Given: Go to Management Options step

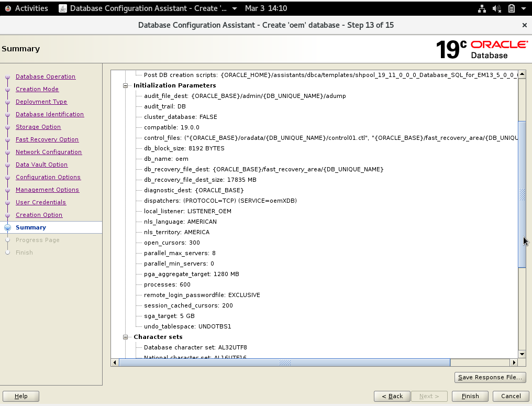Looking at the screenshot, I should pyautogui.click(x=47, y=190).
